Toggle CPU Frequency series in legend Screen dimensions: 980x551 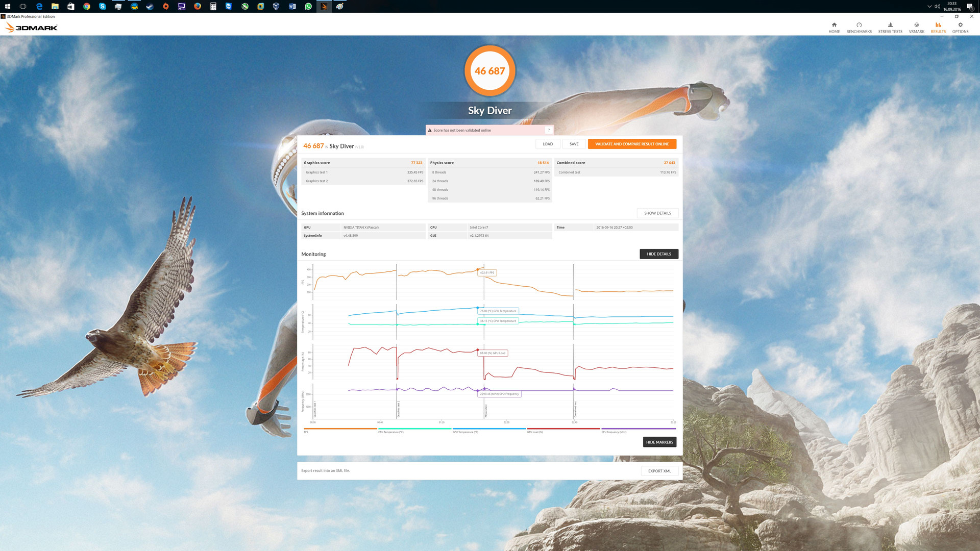pos(638,429)
